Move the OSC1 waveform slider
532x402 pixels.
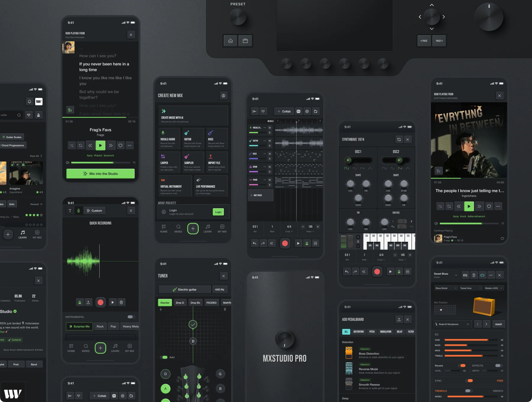click(358, 161)
